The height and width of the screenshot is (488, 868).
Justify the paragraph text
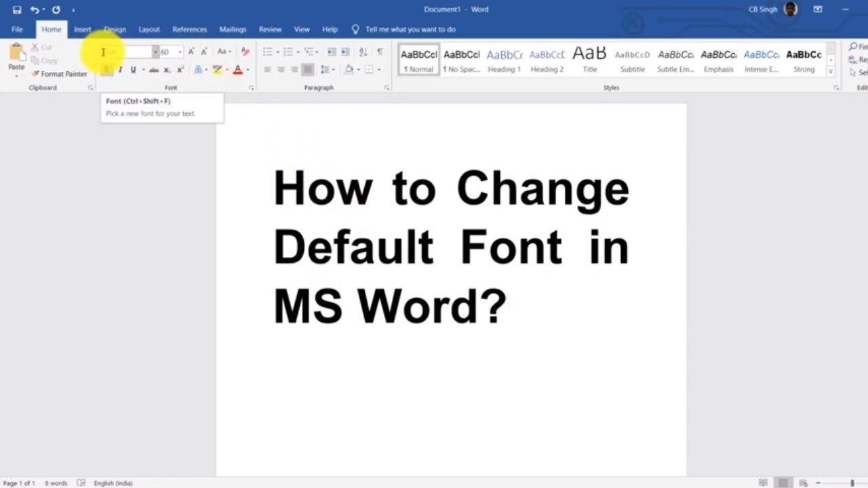coord(308,70)
